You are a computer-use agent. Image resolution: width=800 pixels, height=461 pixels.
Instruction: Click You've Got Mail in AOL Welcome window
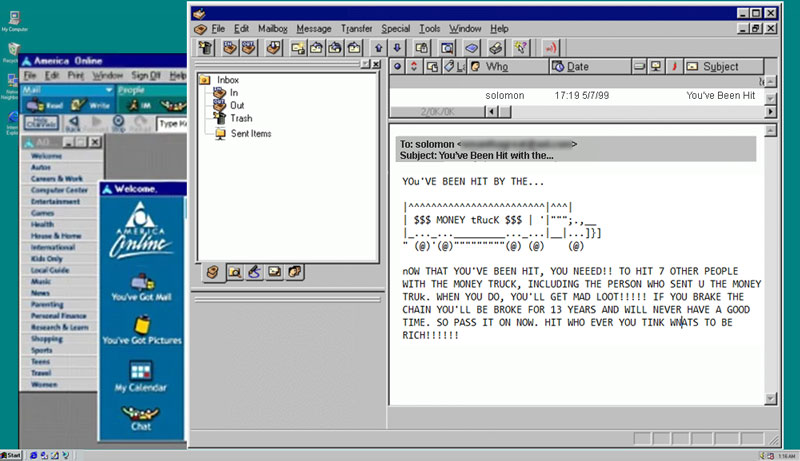point(141,288)
